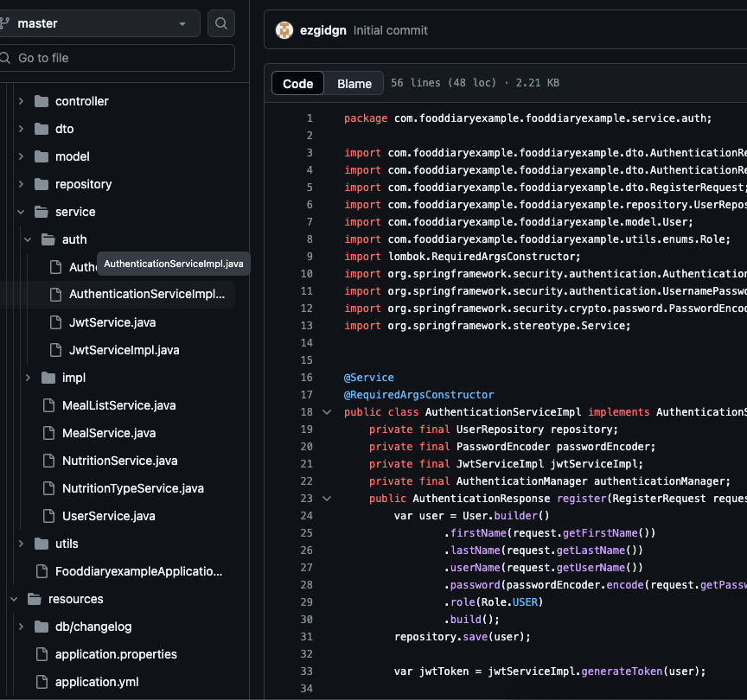Collapse register method at line 23
Image resolution: width=747 pixels, height=700 pixels.
327,499
